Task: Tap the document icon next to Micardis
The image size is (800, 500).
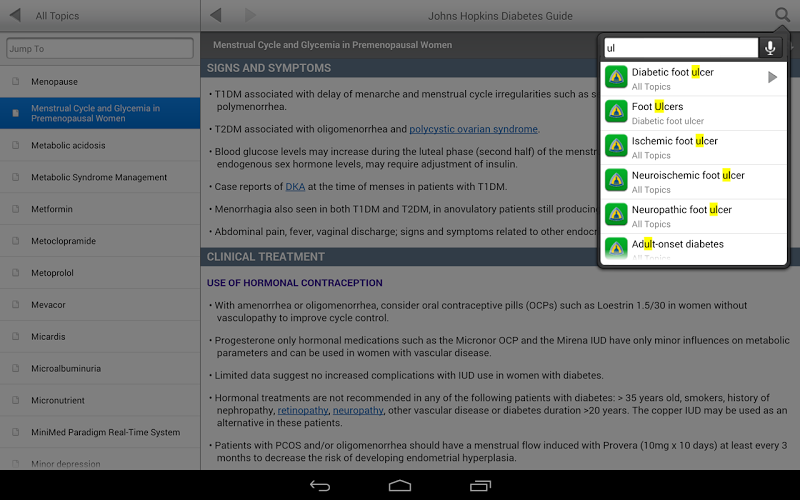Action: tap(16, 336)
